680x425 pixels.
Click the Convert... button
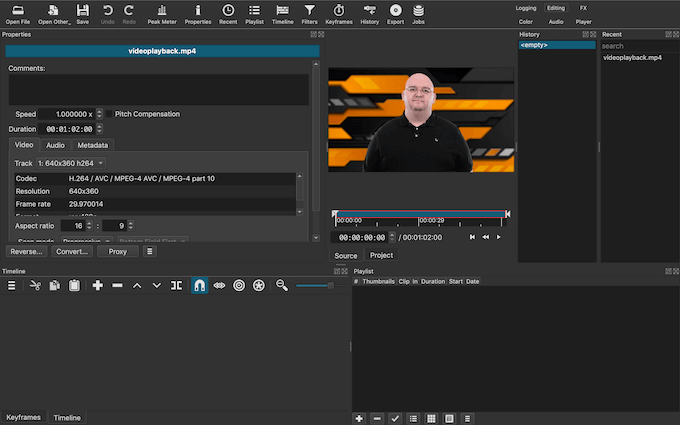tap(72, 252)
